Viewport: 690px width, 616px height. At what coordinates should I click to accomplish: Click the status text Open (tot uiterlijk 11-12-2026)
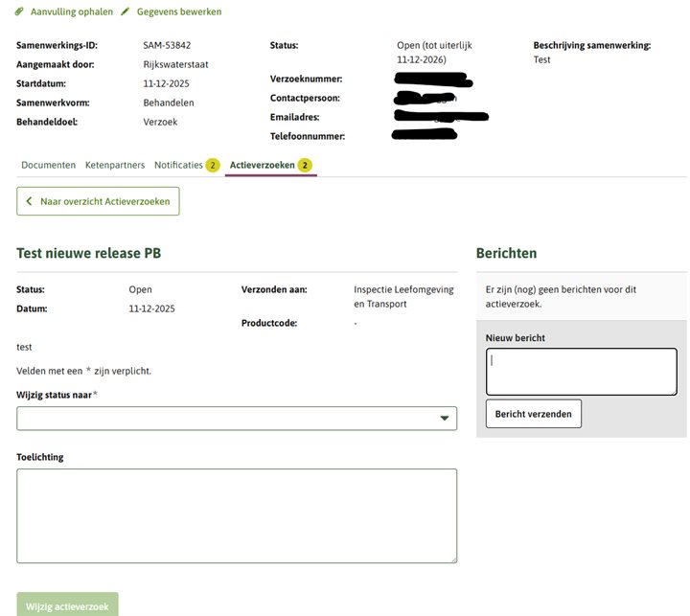tap(434, 53)
